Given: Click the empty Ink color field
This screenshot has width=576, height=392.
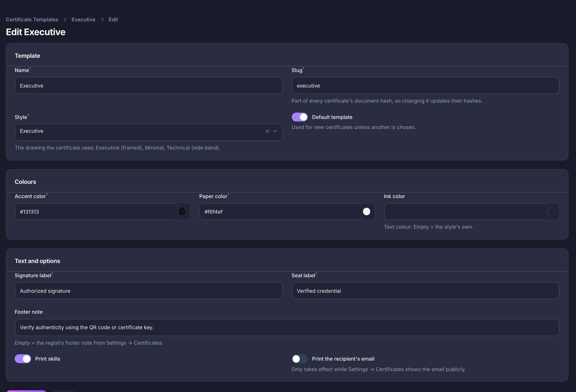Looking at the screenshot, I should [x=465, y=212].
